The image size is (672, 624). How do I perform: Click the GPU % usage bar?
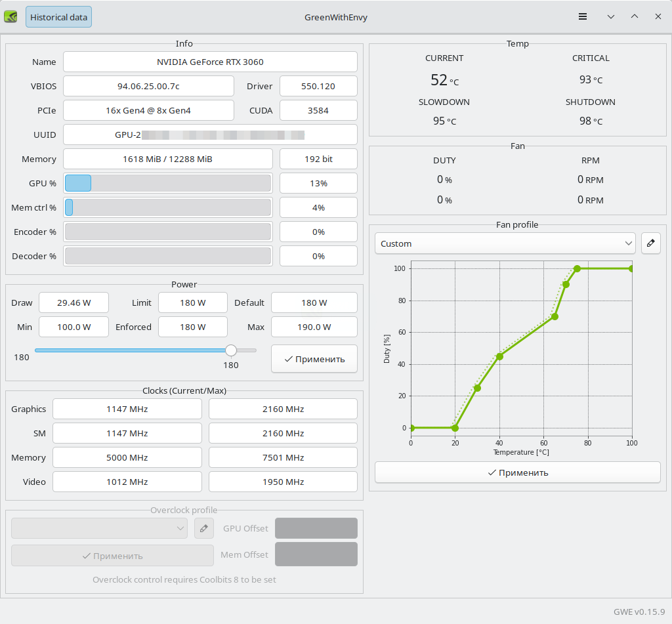click(x=167, y=183)
